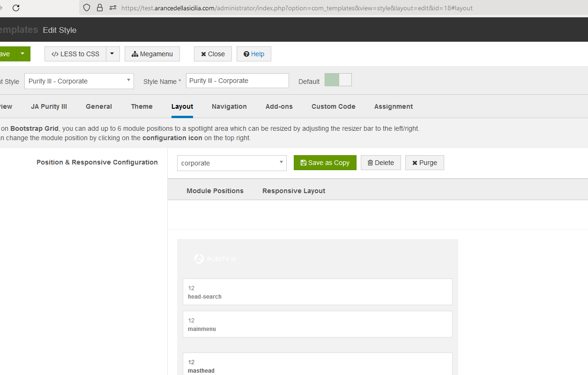Image resolution: width=588 pixels, height=375 pixels.
Task: Click Save as Copy button
Action: click(x=325, y=163)
